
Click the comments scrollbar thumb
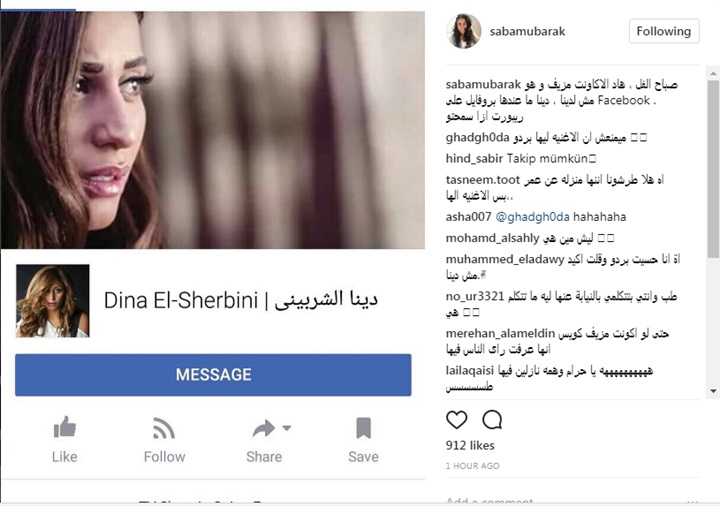point(713,169)
